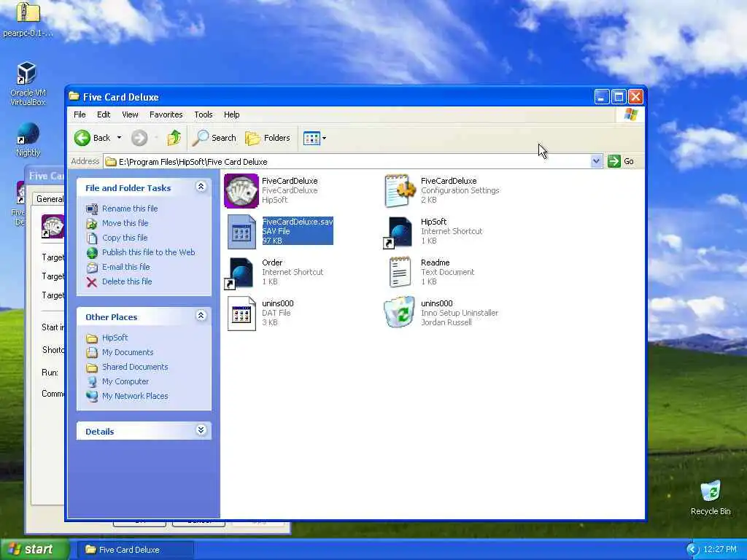Open the Back history dropdown arrow
The image size is (747, 560).
pyautogui.click(x=119, y=138)
